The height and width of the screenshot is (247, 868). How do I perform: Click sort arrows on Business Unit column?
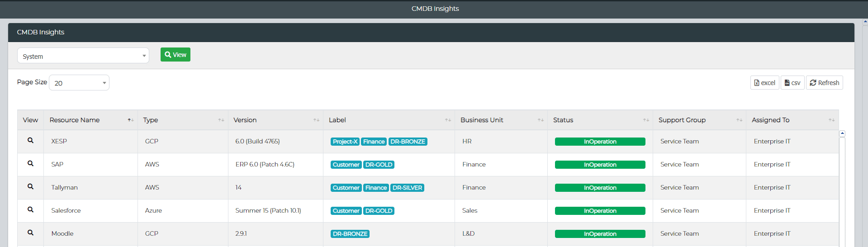tap(541, 120)
